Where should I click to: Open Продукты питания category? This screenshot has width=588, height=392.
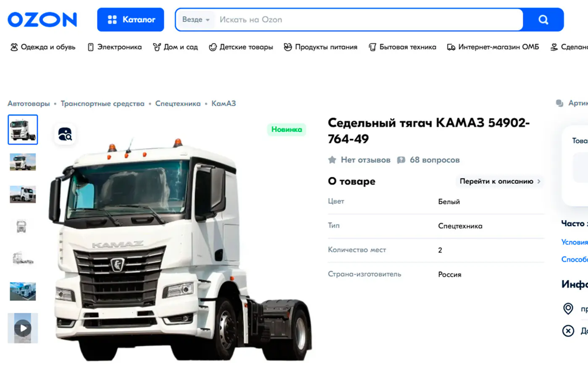[x=326, y=47]
